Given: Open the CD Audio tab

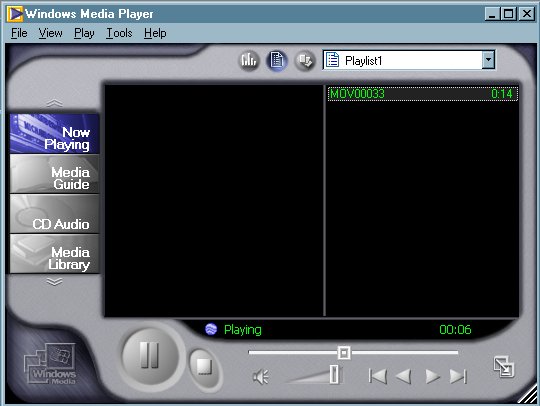Looking at the screenshot, I should 54,214.
